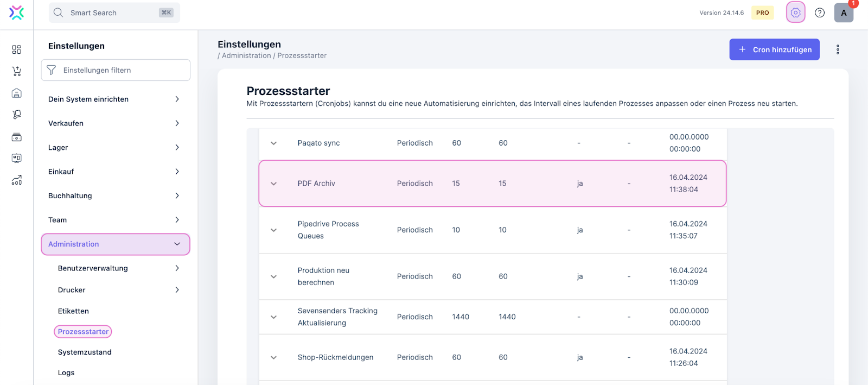Expand the Paqato sync row details
This screenshot has height=385, width=868.
coord(274,143)
